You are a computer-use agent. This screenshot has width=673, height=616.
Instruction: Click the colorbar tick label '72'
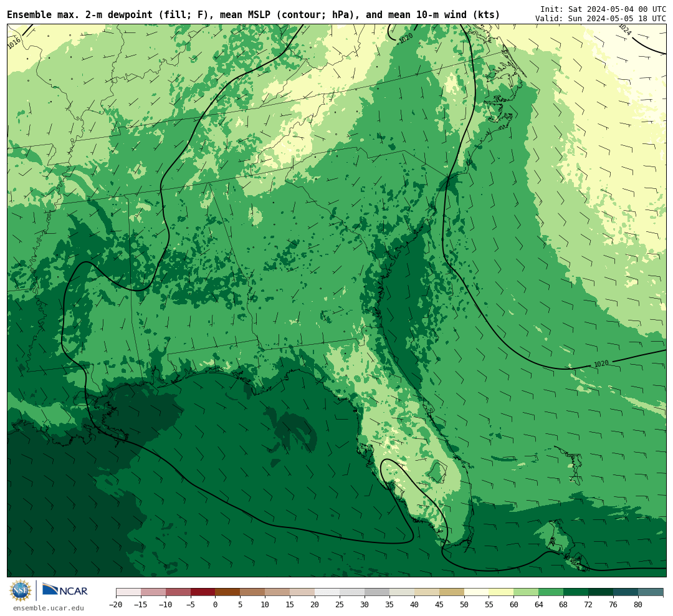pyautogui.click(x=589, y=604)
